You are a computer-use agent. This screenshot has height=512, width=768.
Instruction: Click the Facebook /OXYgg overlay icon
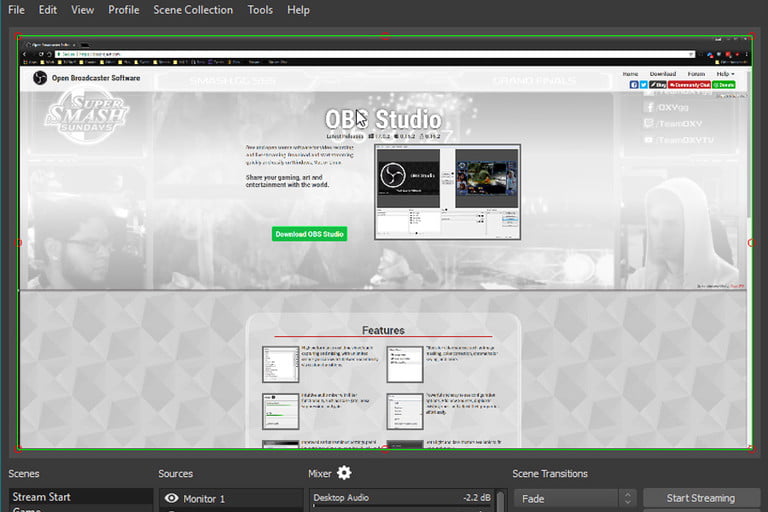(650, 107)
